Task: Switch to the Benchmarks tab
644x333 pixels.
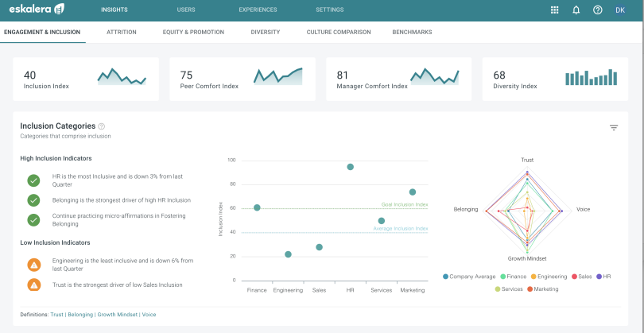Action: pyautogui.click(x=412, y=32)
